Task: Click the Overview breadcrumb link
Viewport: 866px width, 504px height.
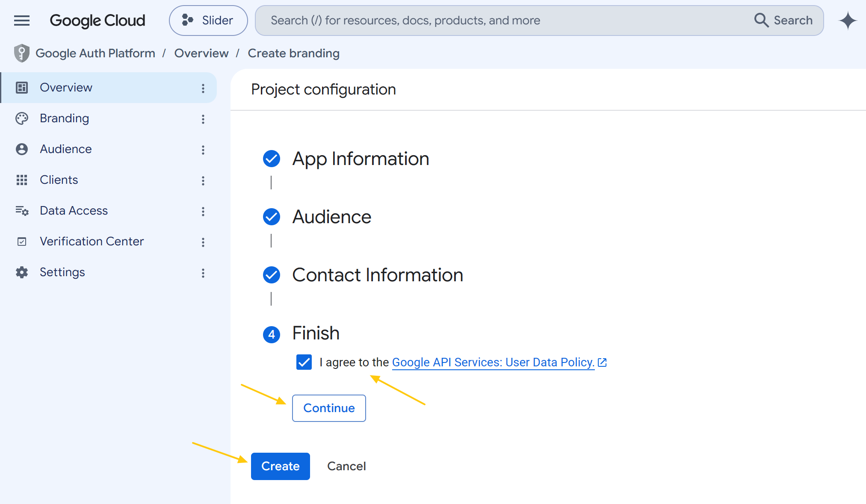Action: tap(201, 53)
